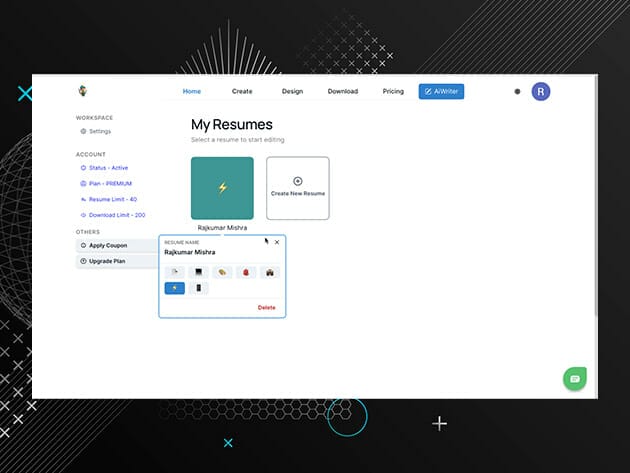
Task: Click Create New Resume card
Action: [x=297, y=187]
